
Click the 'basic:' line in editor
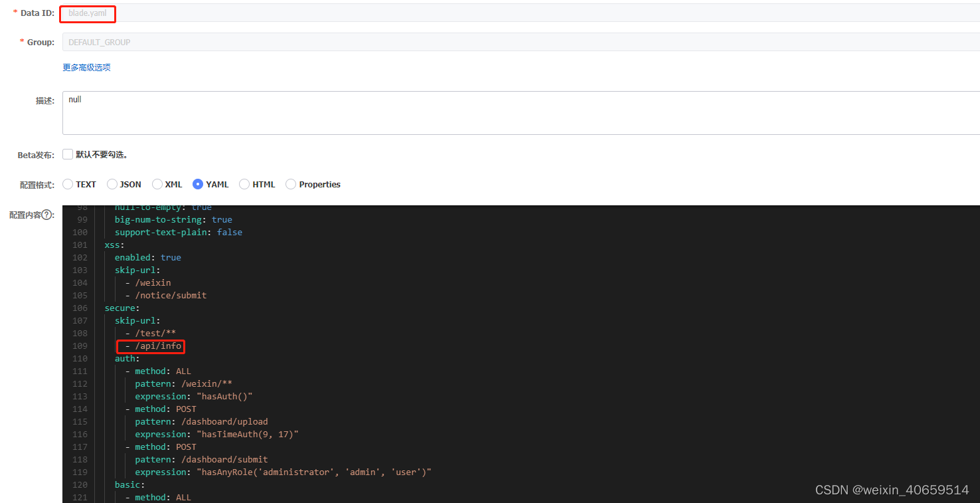click(x=129, y=484)
